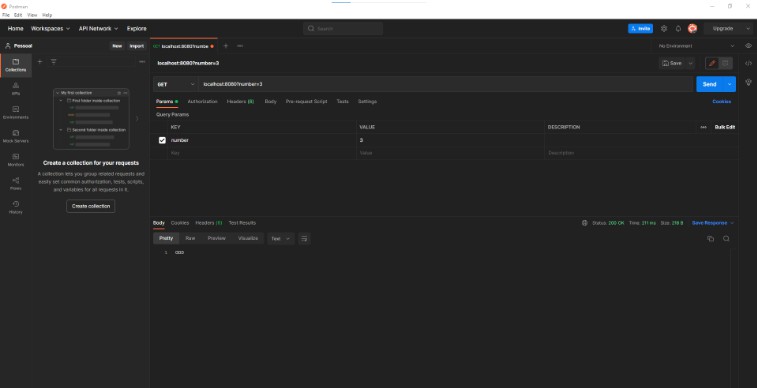Open the History sidebar panel
The width and height of the screenshot is (757, 388).
pos(16,207)
